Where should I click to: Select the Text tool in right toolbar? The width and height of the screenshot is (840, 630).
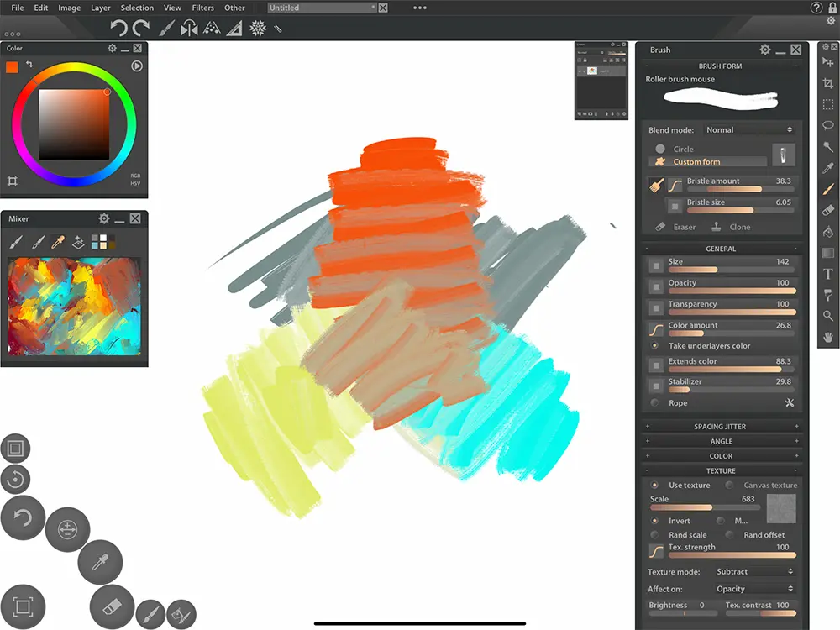coord(828,274)
